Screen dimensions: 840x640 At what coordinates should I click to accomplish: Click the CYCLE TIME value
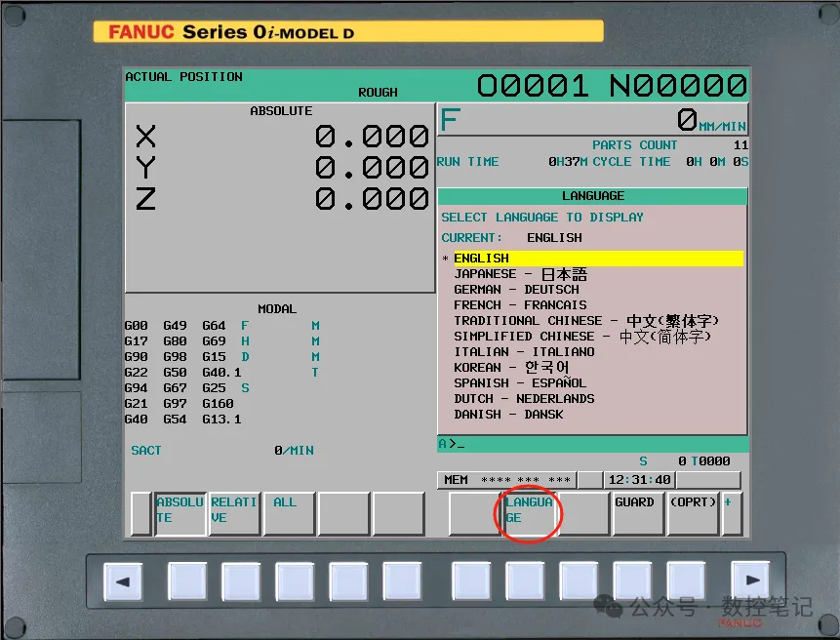[x=717, y=161]
